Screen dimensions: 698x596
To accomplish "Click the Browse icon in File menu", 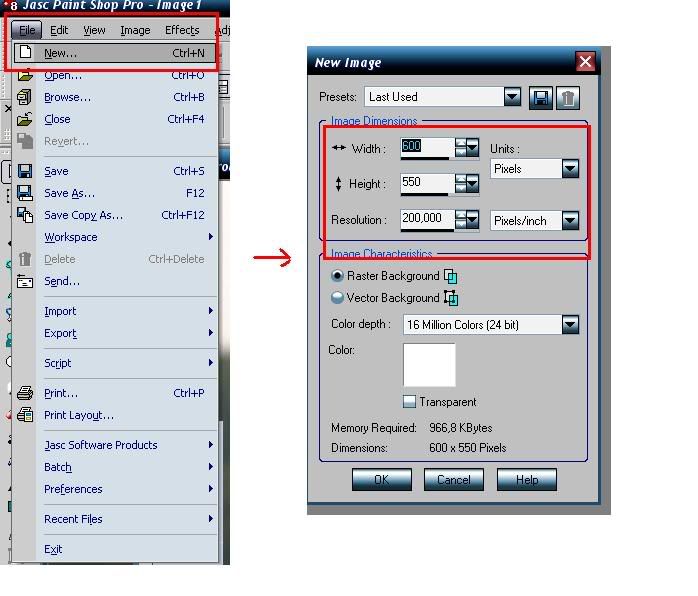I will [24, 97].
